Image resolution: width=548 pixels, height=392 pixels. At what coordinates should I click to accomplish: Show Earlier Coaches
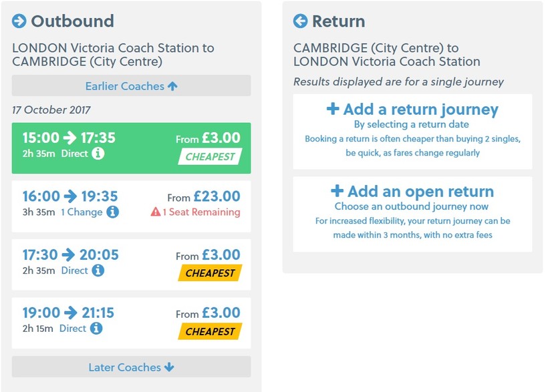tap(131, 86)
